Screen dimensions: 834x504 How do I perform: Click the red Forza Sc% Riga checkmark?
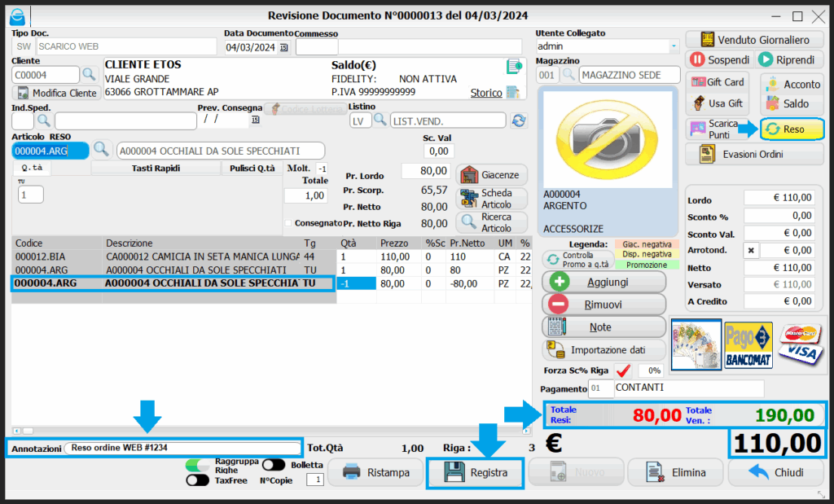pyautogui.click(x=624, y=370)
